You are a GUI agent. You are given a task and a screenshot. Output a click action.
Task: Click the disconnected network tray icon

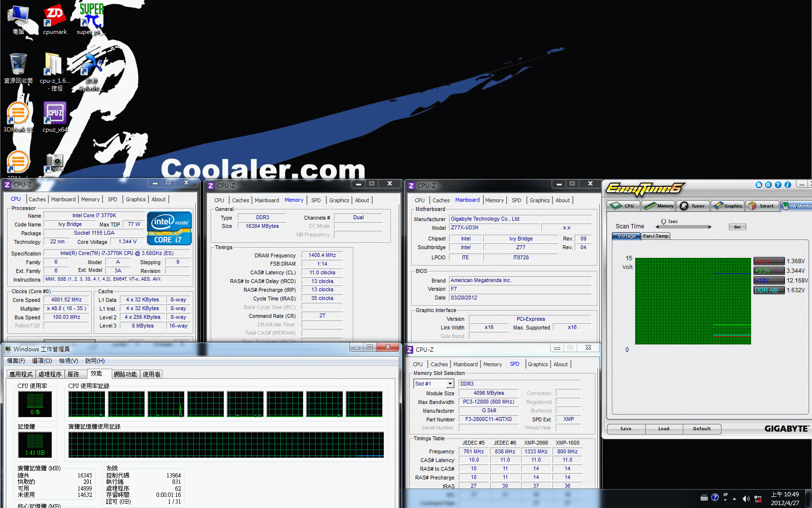(x=758, y=499)
